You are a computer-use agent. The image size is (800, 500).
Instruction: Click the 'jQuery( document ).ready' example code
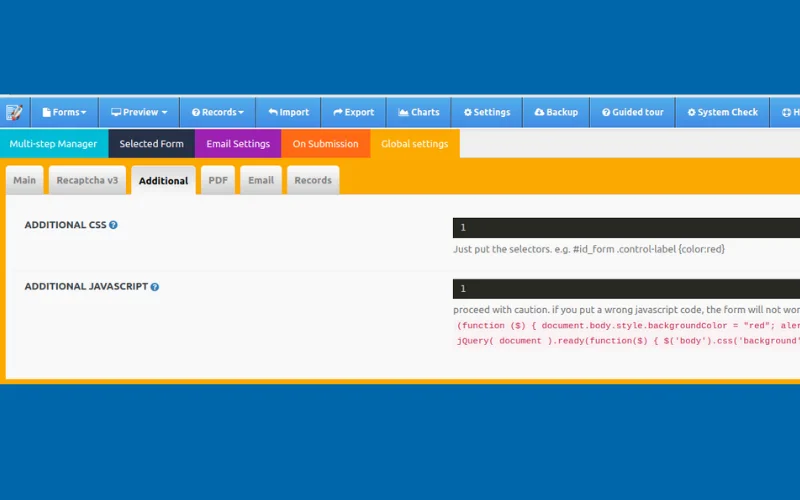[627, 341]
